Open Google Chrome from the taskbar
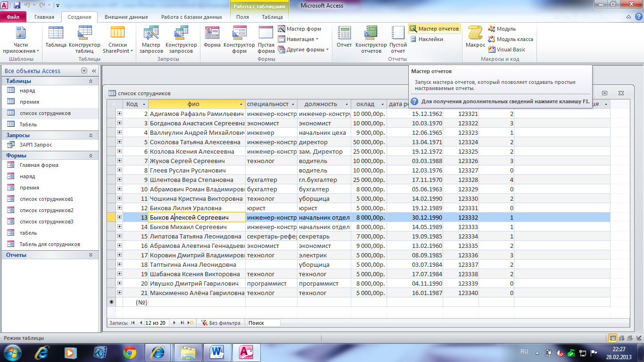This screenshot has height=362, width=644. tap(130, 352)
